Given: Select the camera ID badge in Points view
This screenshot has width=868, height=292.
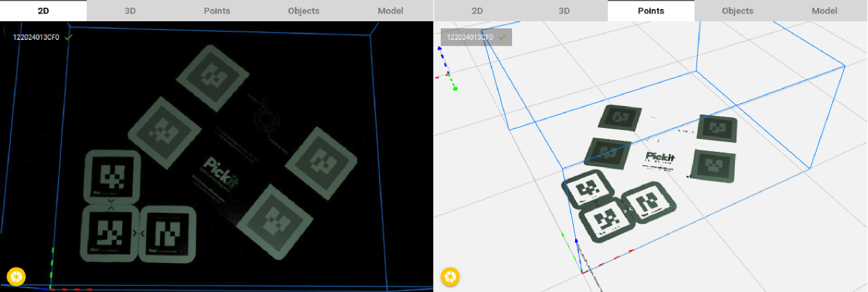Looking at the screenshot, I should 476,37.
